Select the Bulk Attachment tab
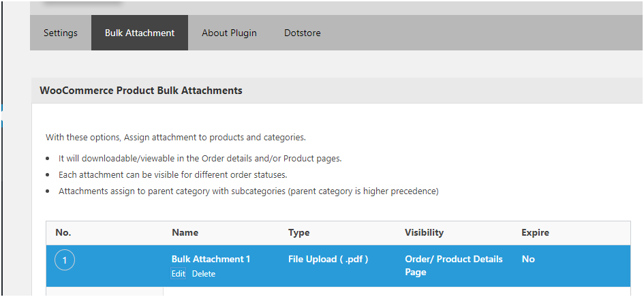The image size is (644, 297). pyautogui.click(x=140, y=33)
